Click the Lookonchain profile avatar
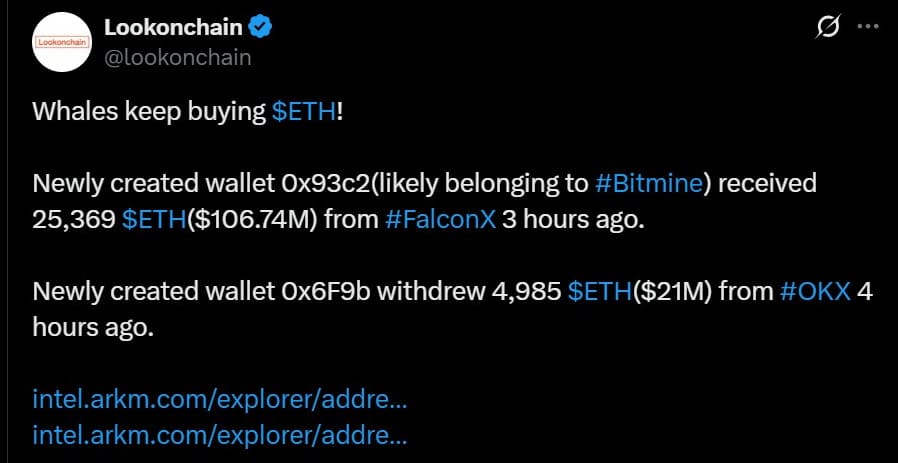This screenshot has width=898, height=463. pos(63,43)
